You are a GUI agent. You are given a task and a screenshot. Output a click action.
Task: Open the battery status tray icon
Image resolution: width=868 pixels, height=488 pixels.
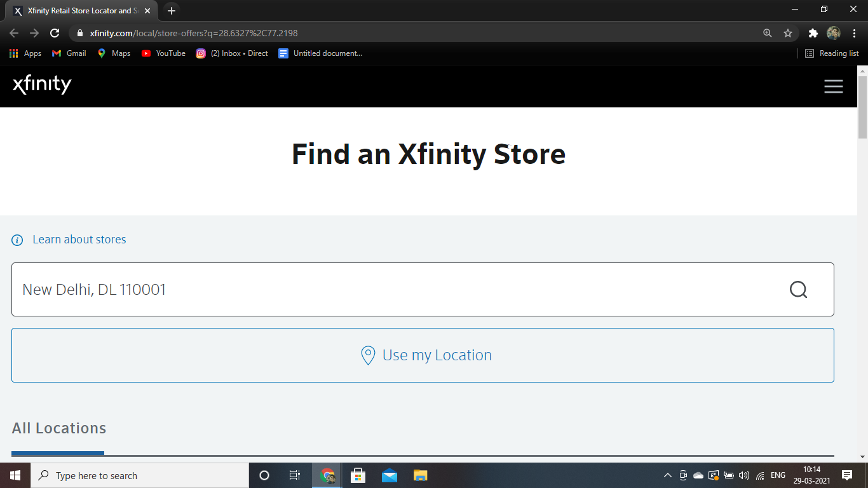pyautogui.click(x=729, y=475)
